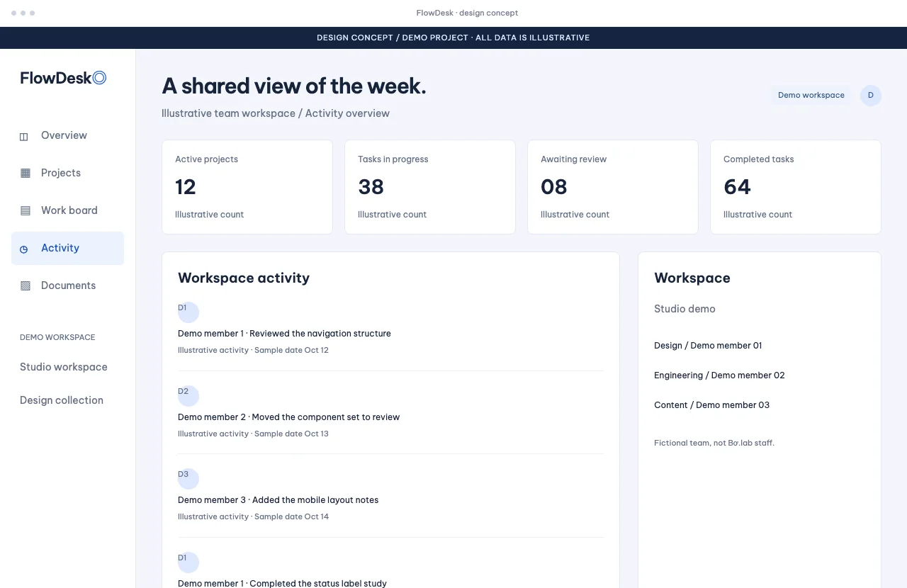The width and height of the screenshot is (907, 588).
Task: Click the D2 avatar badge
Action: pos(188,396)
